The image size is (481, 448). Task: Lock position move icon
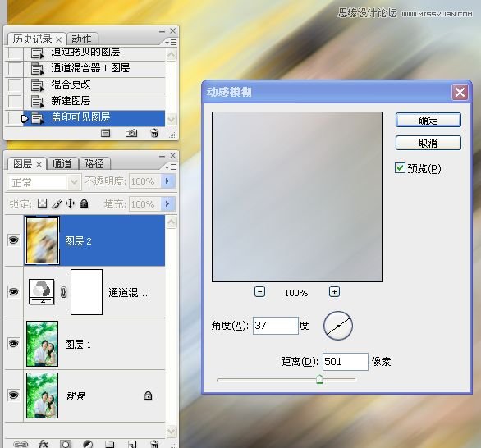[x=71, y=203]
